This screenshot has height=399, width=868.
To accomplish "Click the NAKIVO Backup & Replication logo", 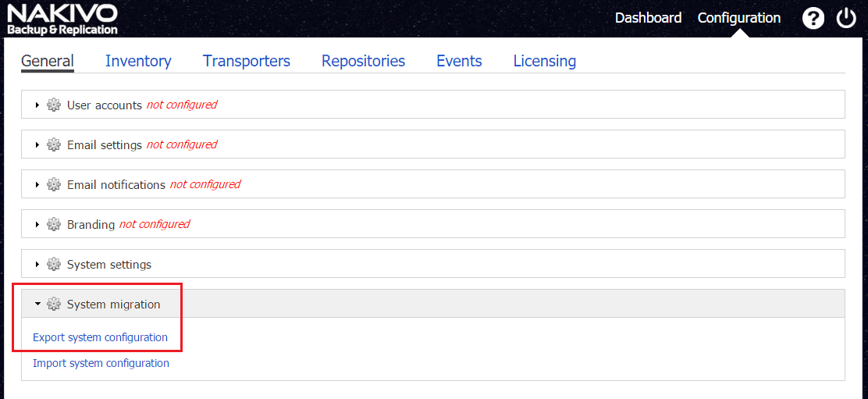I will click(62, 20).
